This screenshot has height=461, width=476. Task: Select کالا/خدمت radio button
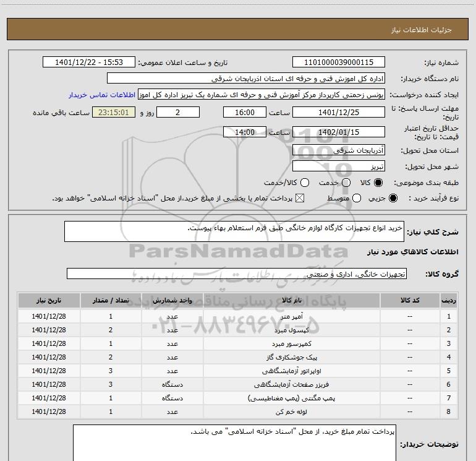305,183
